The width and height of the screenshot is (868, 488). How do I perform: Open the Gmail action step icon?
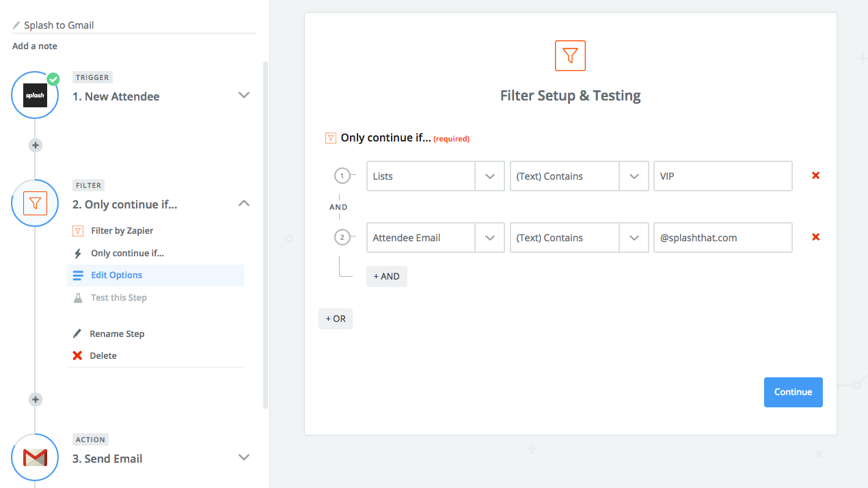point(35,457)
